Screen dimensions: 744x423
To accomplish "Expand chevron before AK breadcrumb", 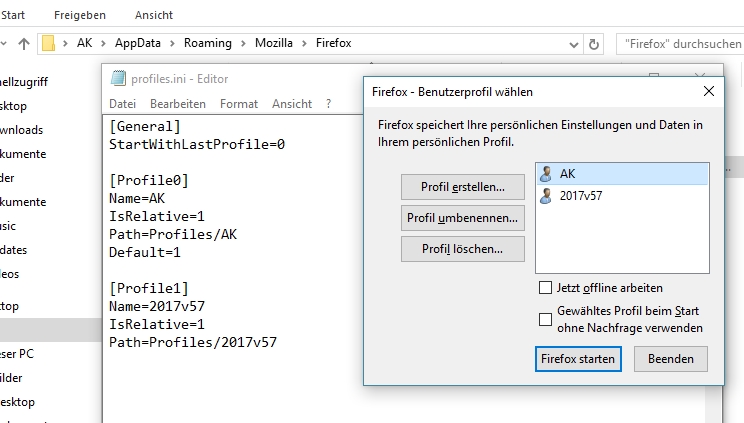I will pos(65,44).
